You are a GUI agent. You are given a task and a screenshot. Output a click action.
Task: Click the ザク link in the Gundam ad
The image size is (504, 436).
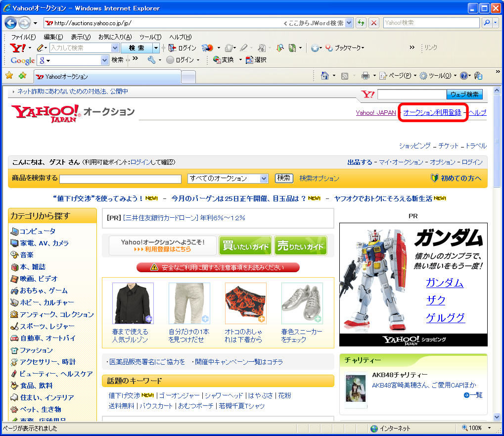[x=436, y=300]
